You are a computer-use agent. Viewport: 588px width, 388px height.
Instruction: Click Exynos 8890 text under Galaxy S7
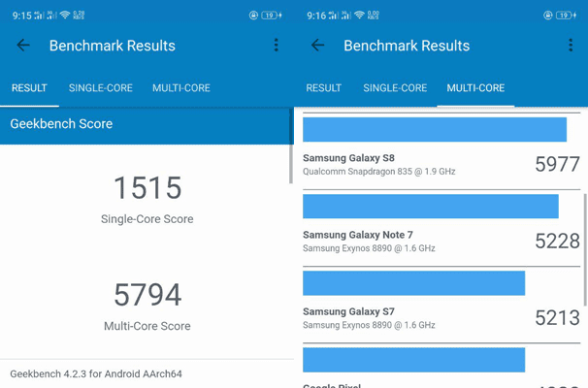click(369, 325)
